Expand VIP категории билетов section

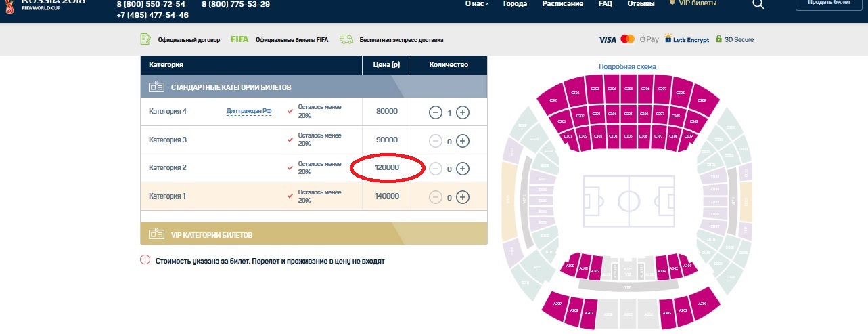coord(313,234)
